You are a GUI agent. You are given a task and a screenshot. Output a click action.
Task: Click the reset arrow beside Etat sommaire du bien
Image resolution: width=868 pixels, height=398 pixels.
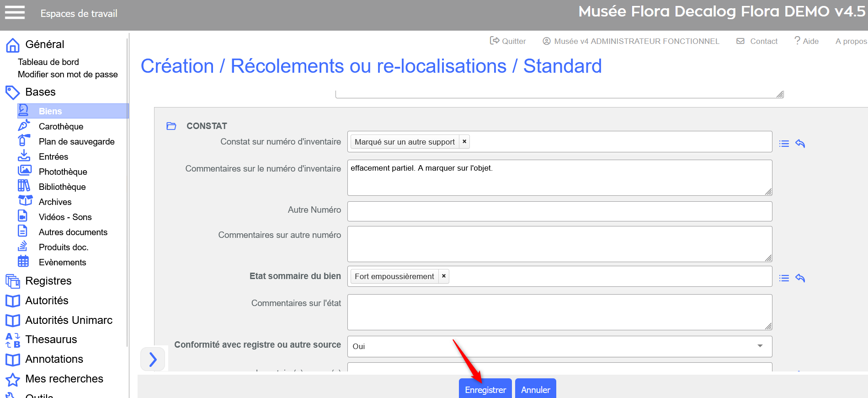tap(800, 278)
